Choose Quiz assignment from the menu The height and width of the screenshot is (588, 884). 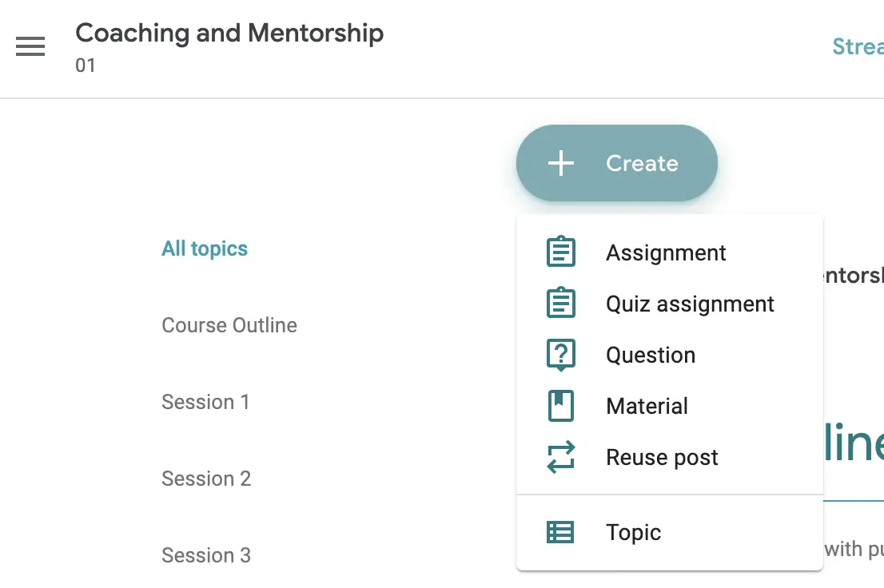690,304
